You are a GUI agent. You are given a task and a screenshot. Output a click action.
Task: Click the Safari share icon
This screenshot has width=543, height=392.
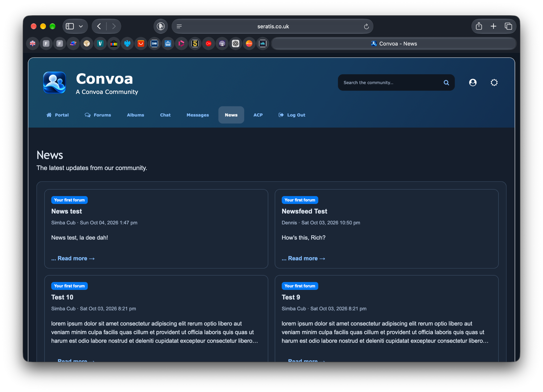pos(479,26)
